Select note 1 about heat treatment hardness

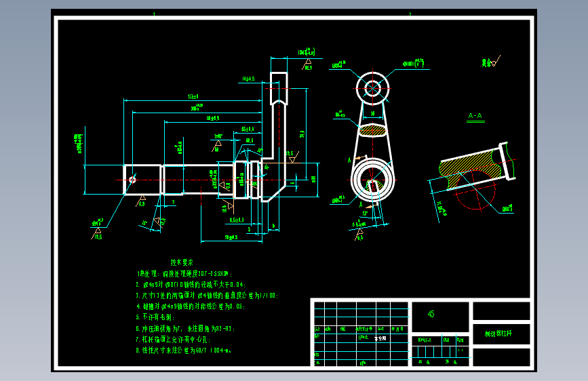click(x=184, y=274)
